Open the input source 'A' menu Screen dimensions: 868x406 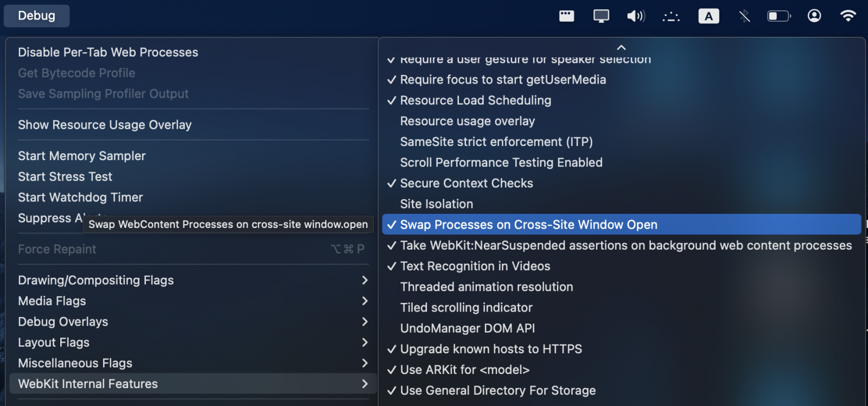pos(709,16)
